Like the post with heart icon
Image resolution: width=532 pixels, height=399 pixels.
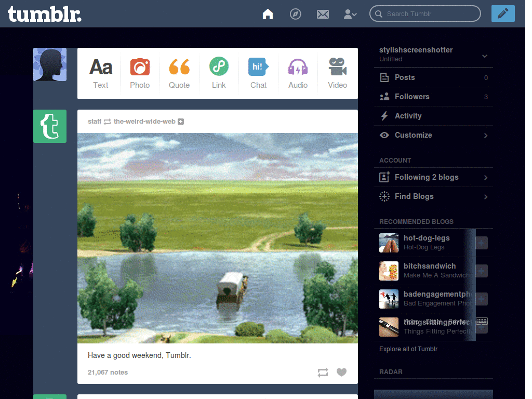point(342,372)
